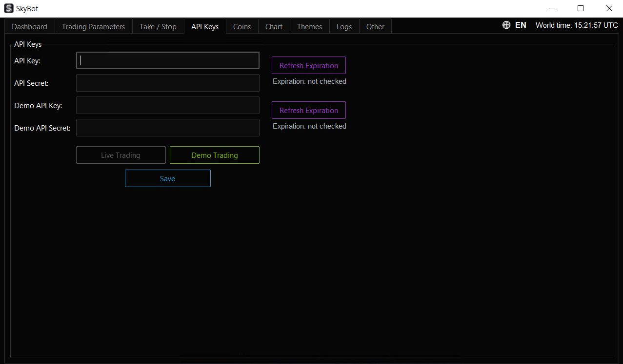This screenshot has height=364, width=623.
Task: Enable Demo Trading mode
Action: point(215,155)
